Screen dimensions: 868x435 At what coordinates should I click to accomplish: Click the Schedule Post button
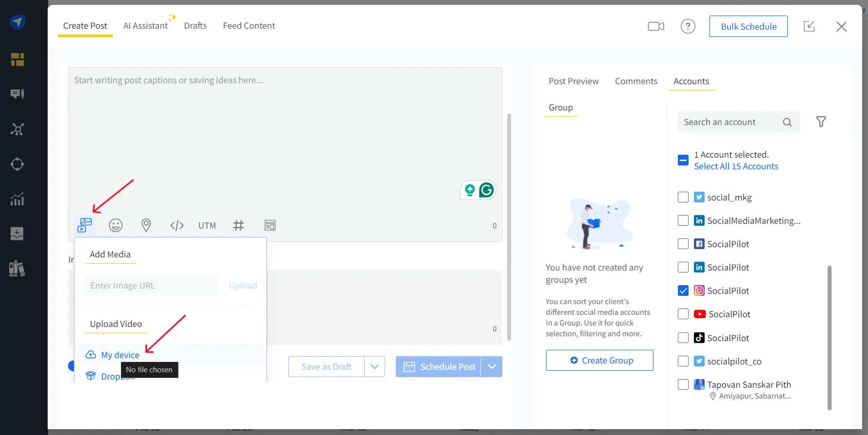[x=439, y=367]
